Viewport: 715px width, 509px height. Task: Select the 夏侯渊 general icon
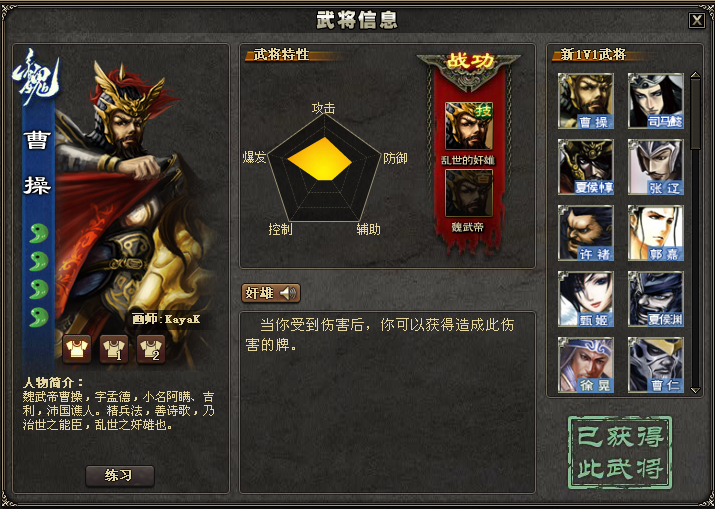(655, 299)
